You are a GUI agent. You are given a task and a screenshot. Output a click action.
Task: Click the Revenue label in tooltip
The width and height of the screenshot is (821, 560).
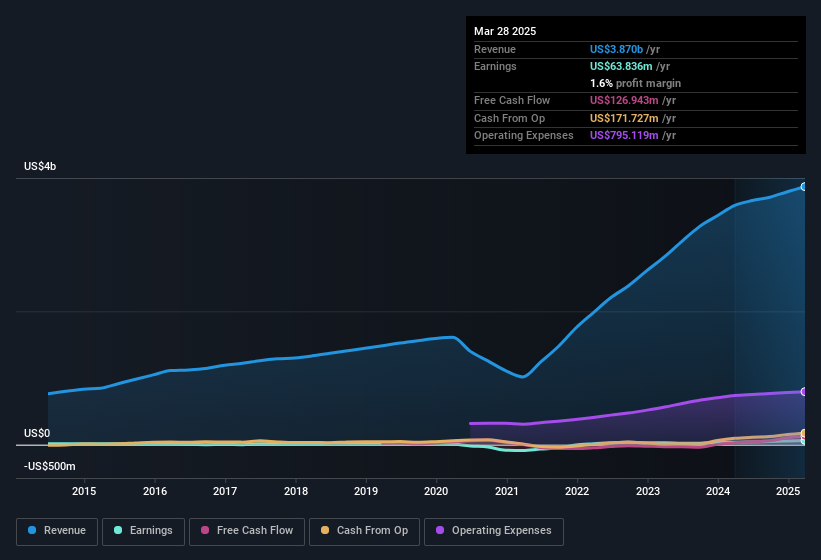pyautogui.click(x=495, y=49)
